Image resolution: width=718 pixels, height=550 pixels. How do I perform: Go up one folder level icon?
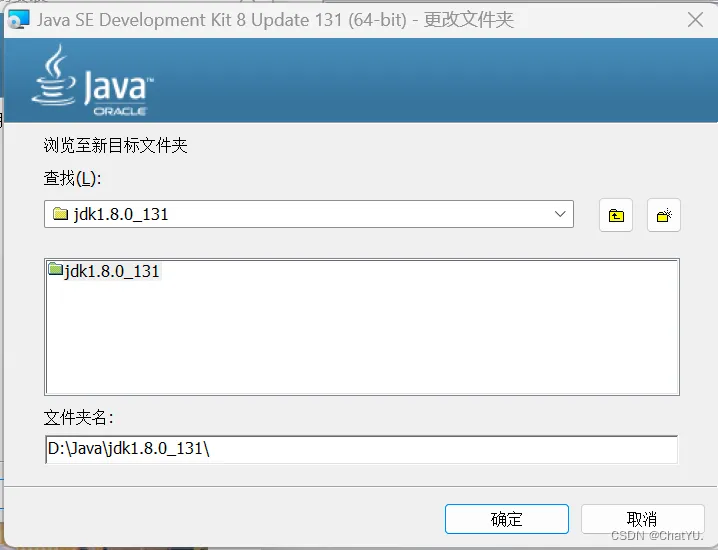(x=616, y=215)
